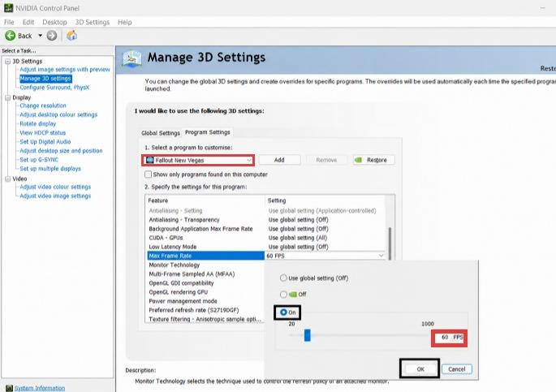Click the Add program button
This screenshot has height=392, width=556.
click(279, 160)
